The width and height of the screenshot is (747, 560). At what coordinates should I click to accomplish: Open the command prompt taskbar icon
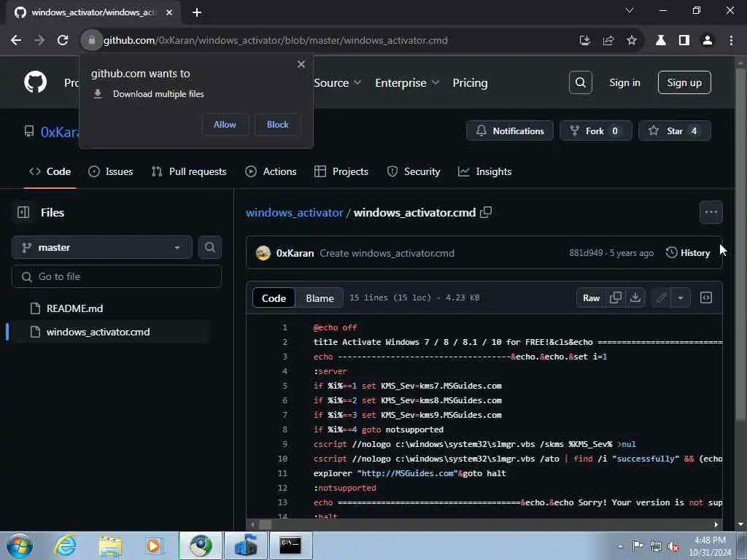pyautogui.click(x=290, y=545)
